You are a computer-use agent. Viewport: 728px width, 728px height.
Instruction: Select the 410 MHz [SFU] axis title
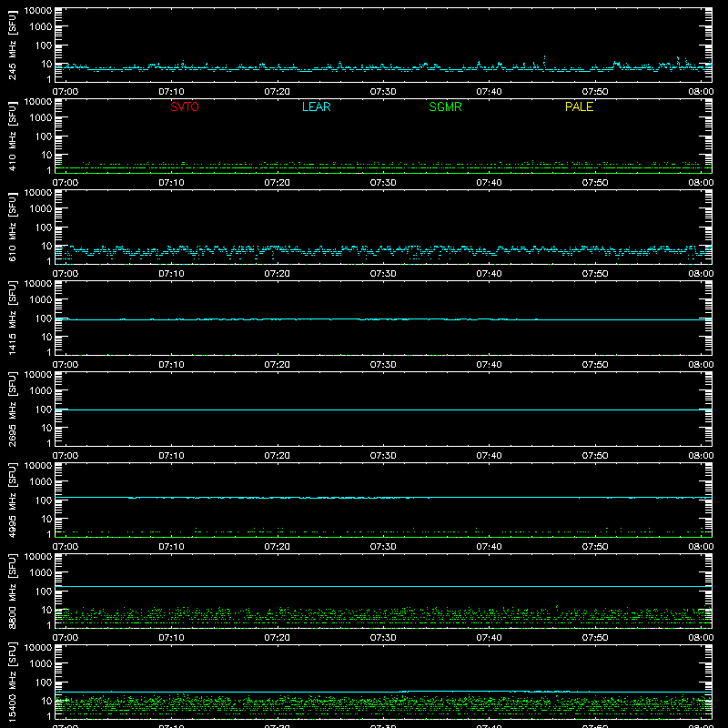[13, 136]
